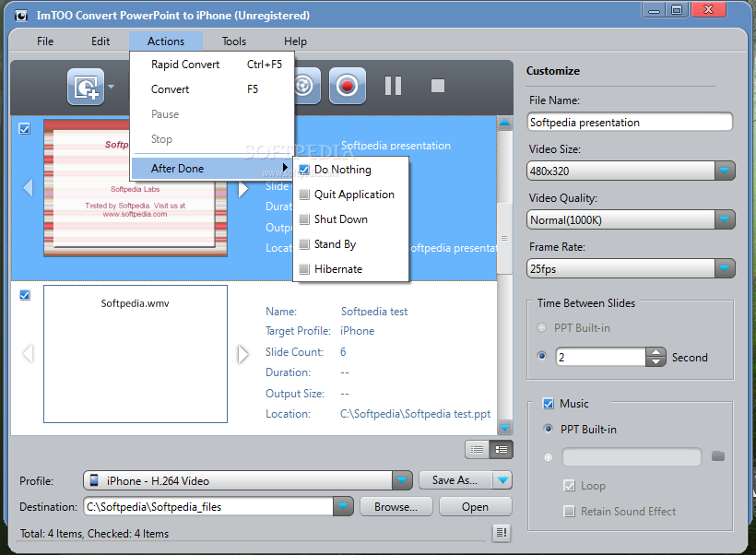Open the Tools menu
This screenshot has height=555, width=756.
click(x=234, y=41)
